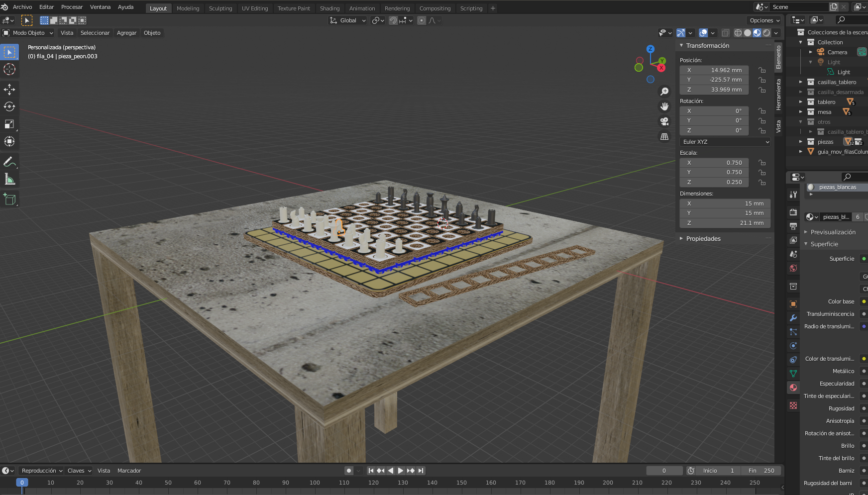Click the Blender logo menu icon

point(5,7)
